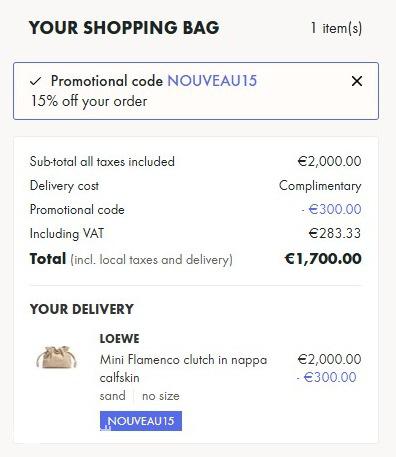Click the product price €2,000.00 in delivery
Image resolution: width=396 pixels, height=457 pixels.
[329, 359]
